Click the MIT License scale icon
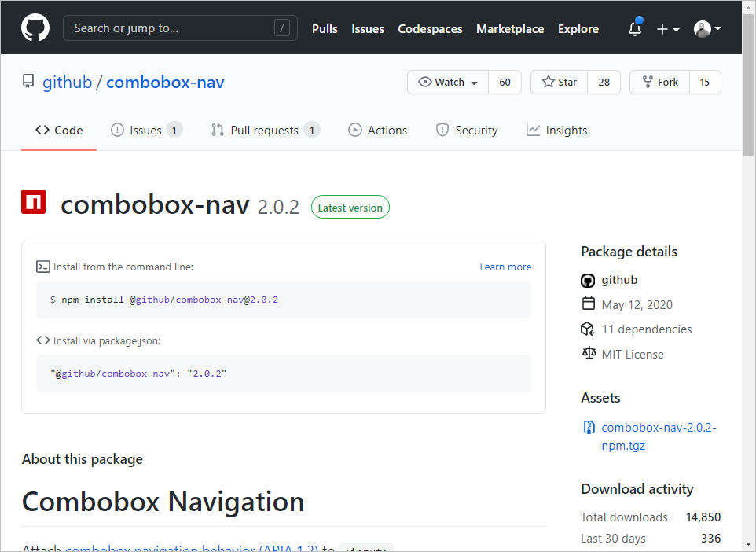The width and height of the screenshot is (756, 552). (x=589, y=354)
